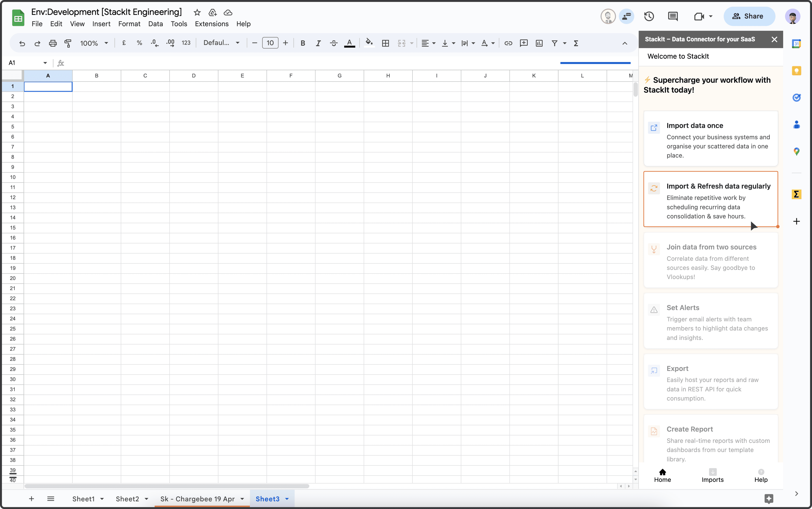This screenshot has width=812, height=509.
Task: Click the insert chart icon
Action: pos(539,43)
